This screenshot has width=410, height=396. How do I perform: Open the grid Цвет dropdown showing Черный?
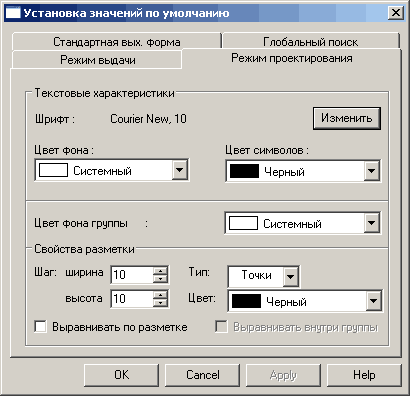point(373,301)
